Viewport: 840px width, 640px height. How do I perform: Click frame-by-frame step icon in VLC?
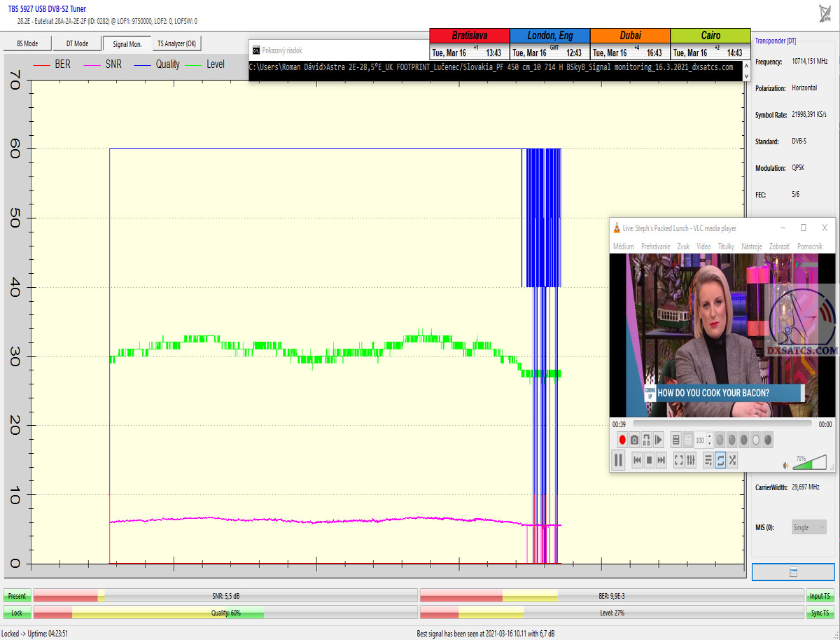coord(659,440)
